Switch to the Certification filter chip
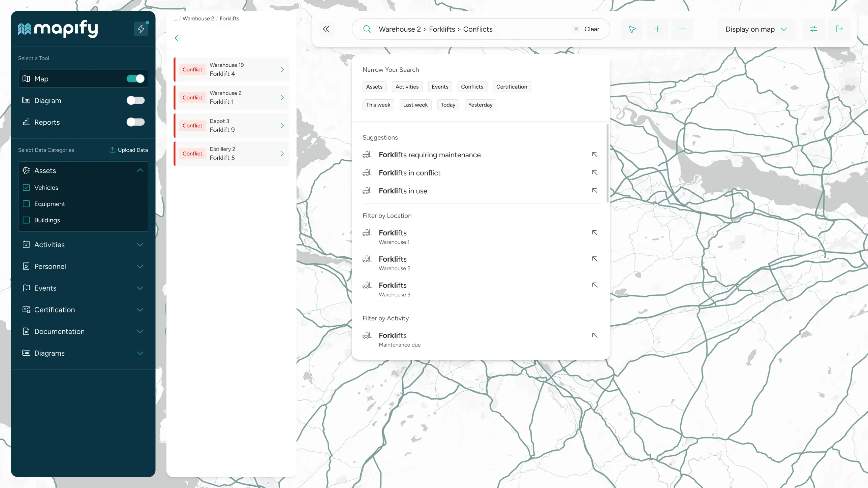This screenshot has height=488, width=868. 511,87
